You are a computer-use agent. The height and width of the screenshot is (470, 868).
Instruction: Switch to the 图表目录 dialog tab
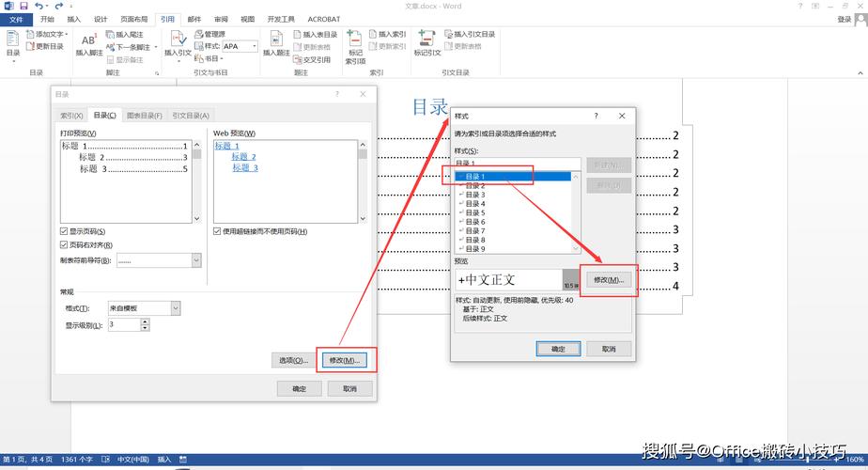click(x=145, y=116)
